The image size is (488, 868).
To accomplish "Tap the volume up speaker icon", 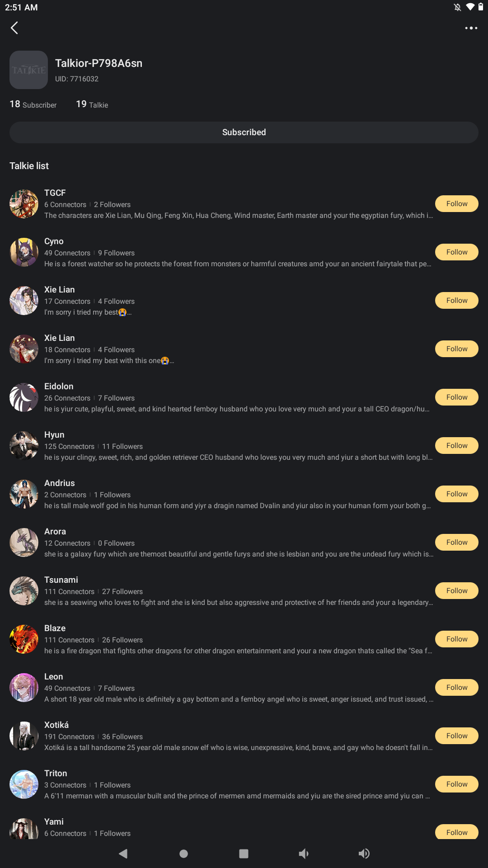I will (x=364, y=854).
